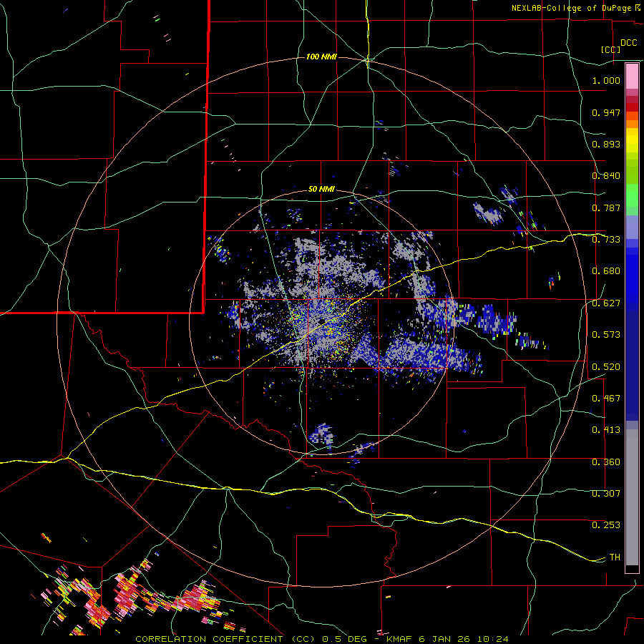The image size is (644, 644).
Task: Click the 0.520 scale value
Action: (x=606, y=367)
